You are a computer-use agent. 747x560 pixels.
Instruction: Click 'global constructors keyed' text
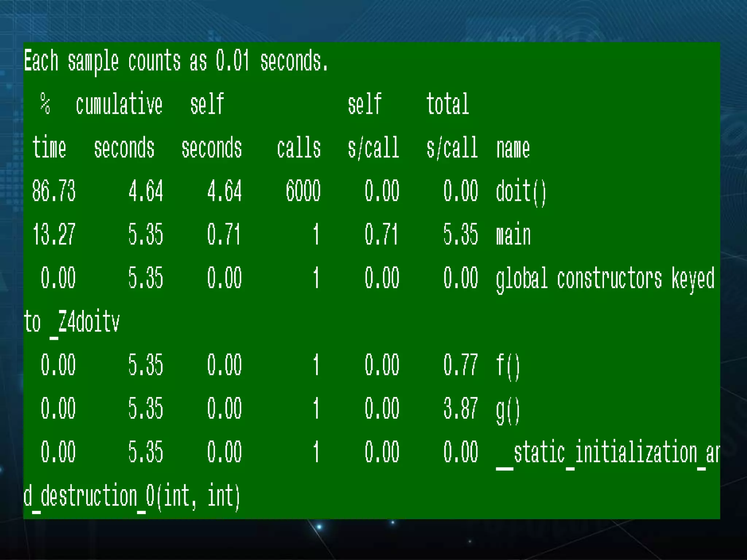pos(605,279)
